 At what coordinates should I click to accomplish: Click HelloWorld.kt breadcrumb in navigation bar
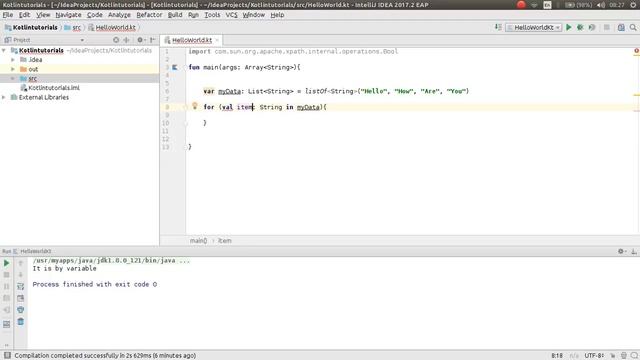coord(112,27)
